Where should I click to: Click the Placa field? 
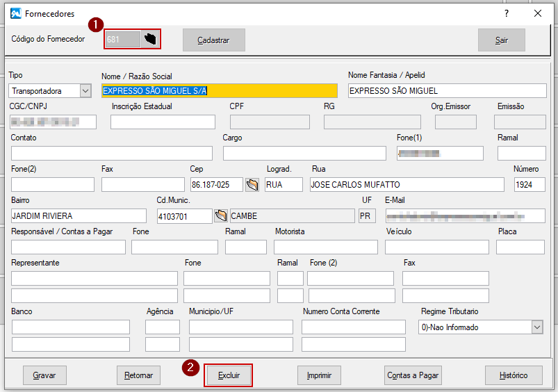tap(520, 247)
